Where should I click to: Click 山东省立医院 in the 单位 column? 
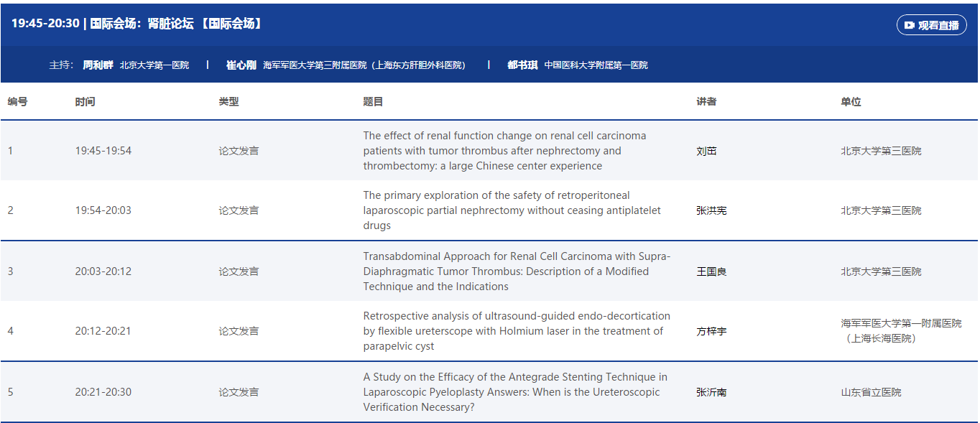pyautogui.click(x=871, y=392)
